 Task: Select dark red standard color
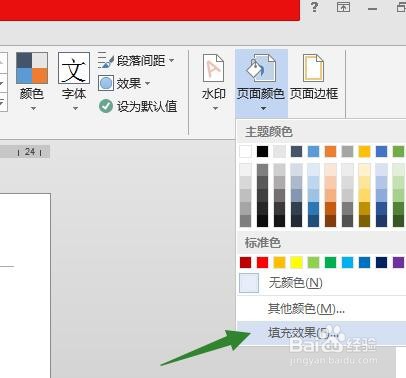coord(245,262)
